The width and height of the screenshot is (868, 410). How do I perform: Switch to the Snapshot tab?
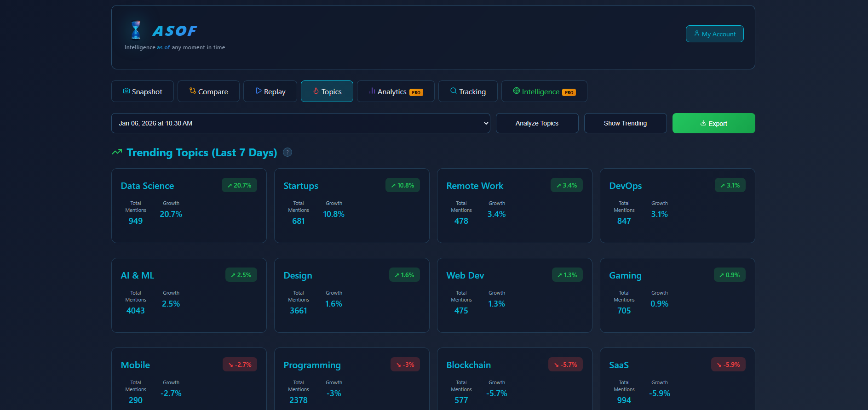click(143, 91)
